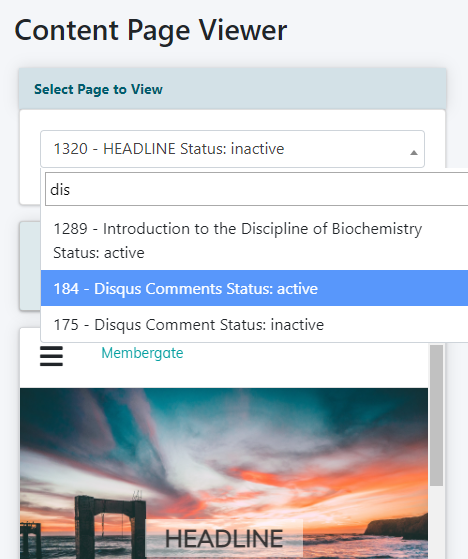Click the 'Content Page Viewer' title

[x=150, y=31]
